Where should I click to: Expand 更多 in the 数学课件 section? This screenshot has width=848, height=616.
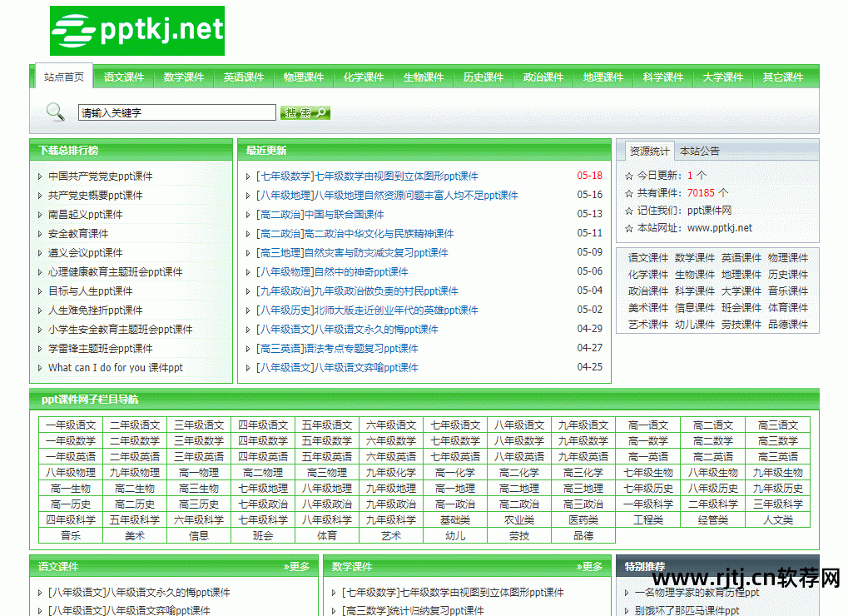click(x=591, y=567)
